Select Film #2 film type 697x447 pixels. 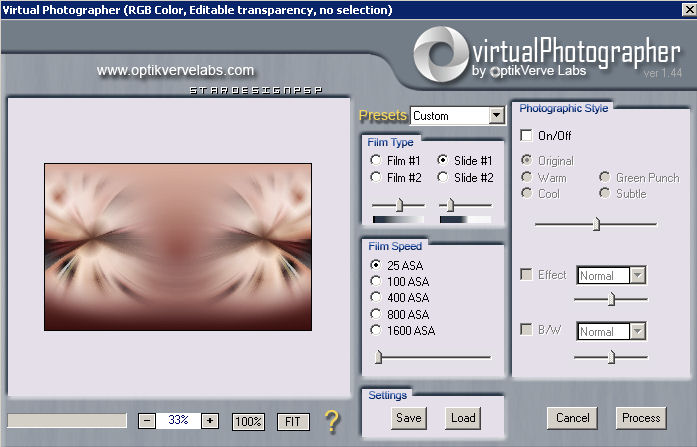376,177
